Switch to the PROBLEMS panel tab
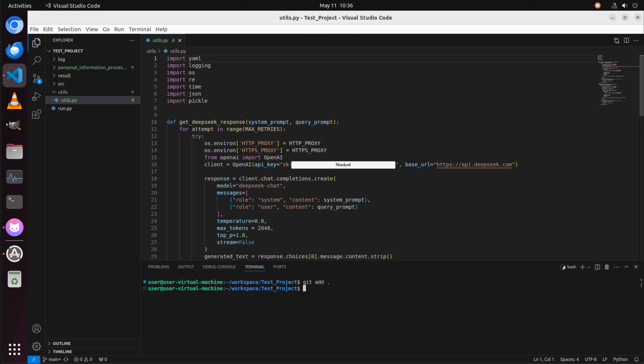The width and height of the screenshot is (644, 364). 159,267
